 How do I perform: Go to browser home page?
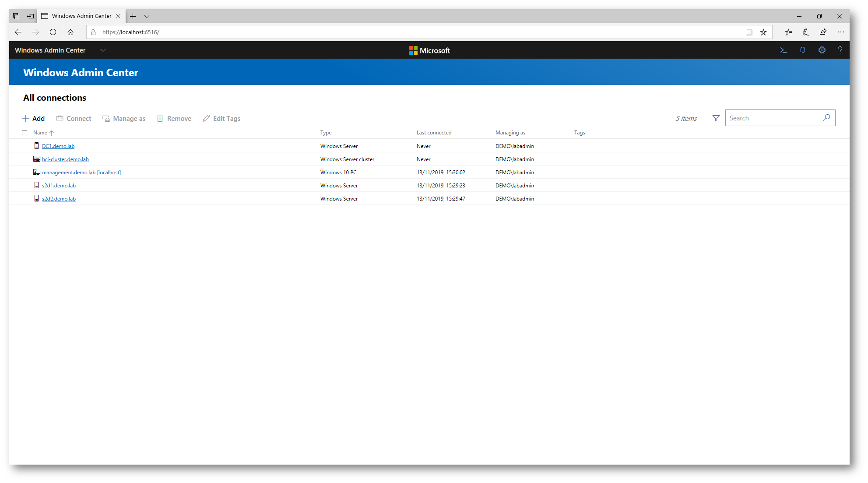70,32
